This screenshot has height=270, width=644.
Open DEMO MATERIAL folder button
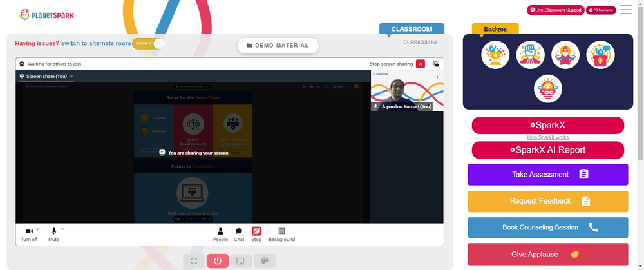click(278, 46)
